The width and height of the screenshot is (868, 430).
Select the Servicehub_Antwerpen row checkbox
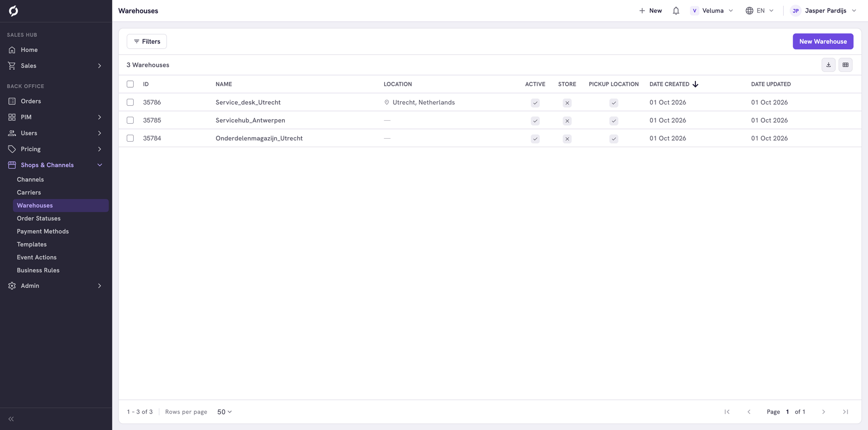click(130, 120)
